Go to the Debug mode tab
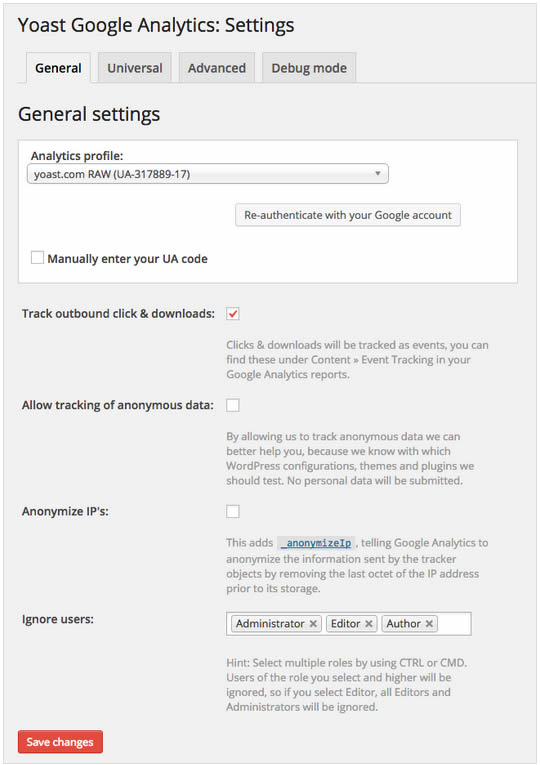The height and width of the screenshot is (765, 540). pyautogui.click(x=309, y=68)
